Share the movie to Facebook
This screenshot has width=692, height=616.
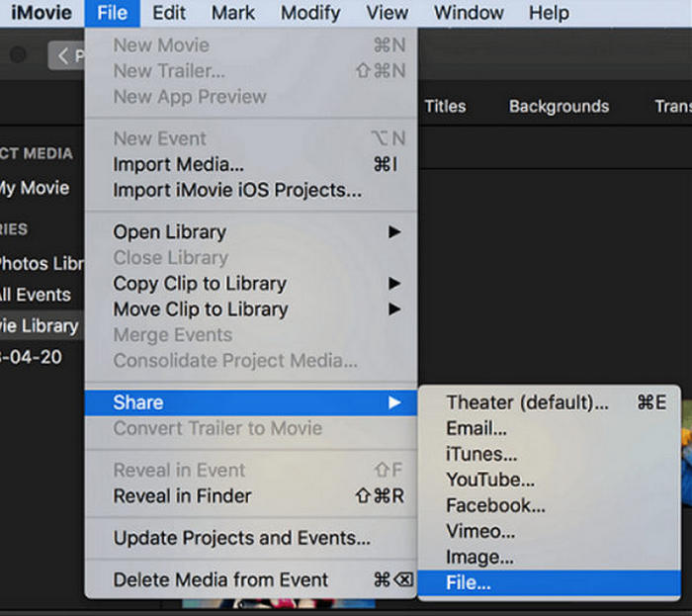coord(549,505)
